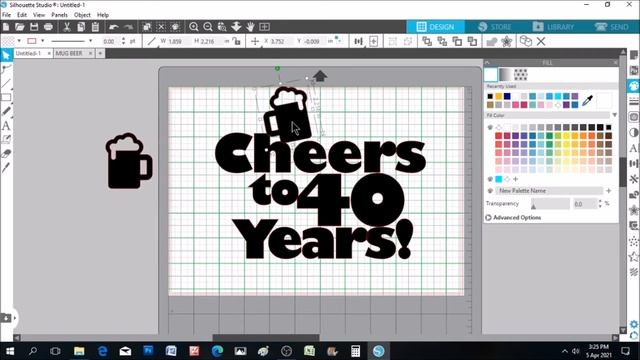Create a new document with the New icon
This screenshot has height=360, width=640.
tap(6, 27)
